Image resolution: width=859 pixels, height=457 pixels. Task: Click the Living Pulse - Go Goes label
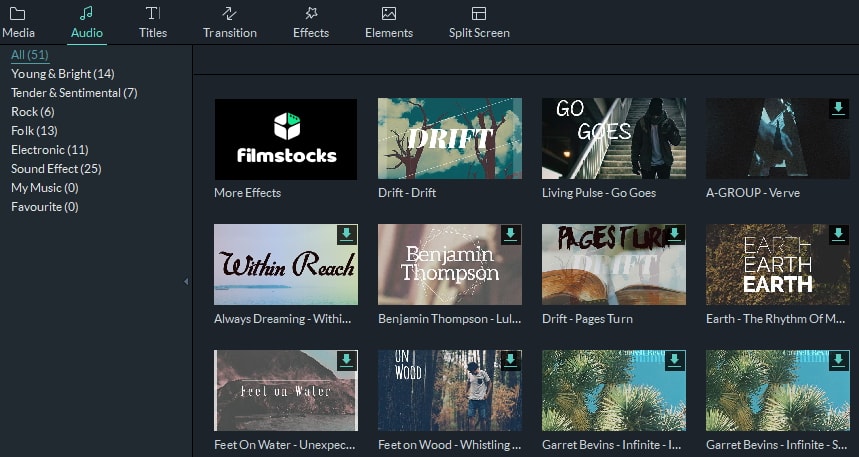599,193
